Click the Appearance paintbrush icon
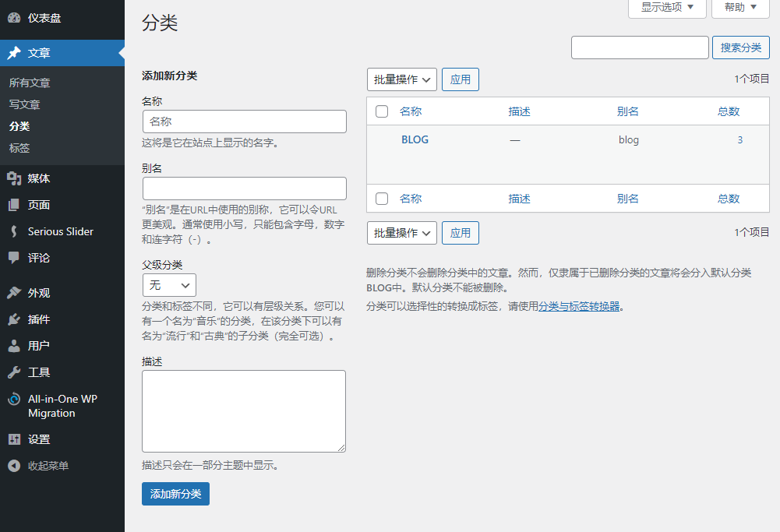The width and height of the screenshot is (780, 532). (14, 293)
